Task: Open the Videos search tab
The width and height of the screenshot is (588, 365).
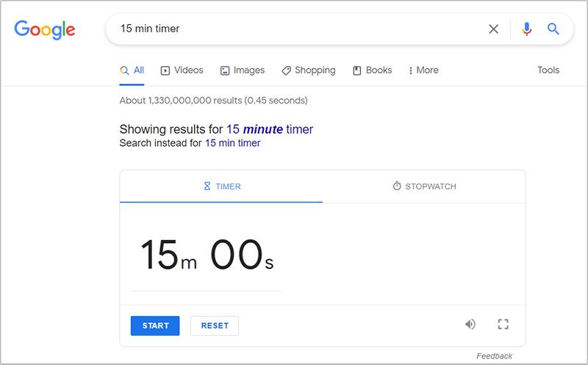Action: click(x=182, y=71)
